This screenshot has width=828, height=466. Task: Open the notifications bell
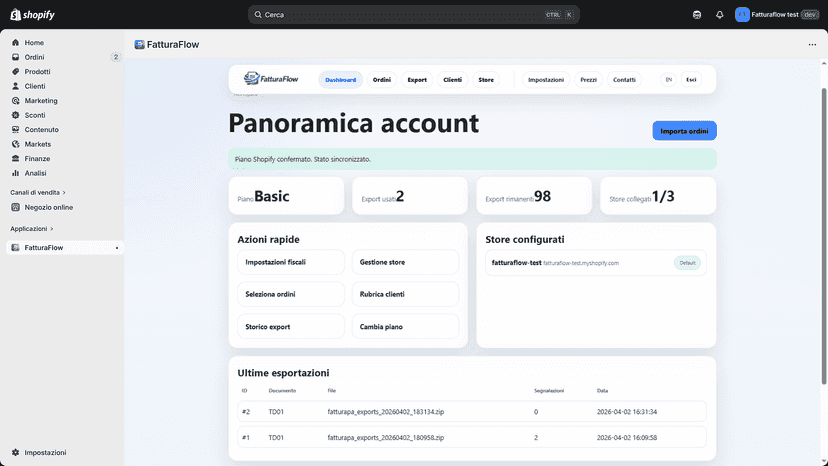pyautogui.click(x=719, y=15)
